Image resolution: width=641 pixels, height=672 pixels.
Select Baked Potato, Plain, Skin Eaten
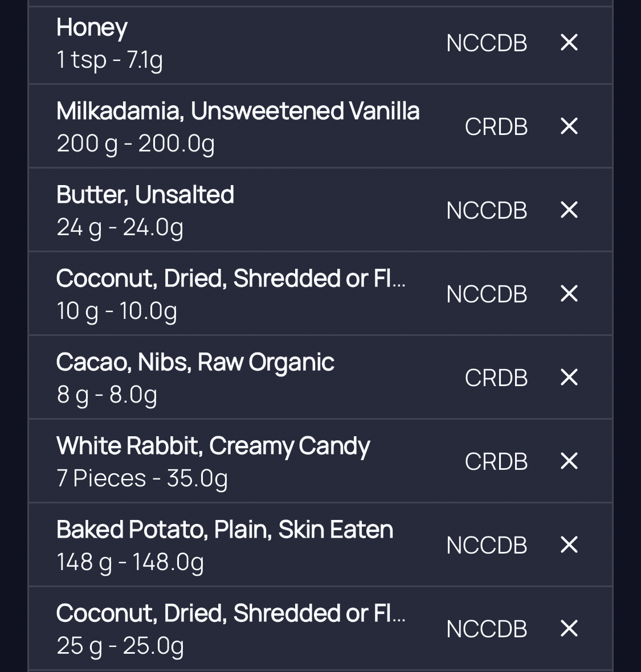(x=320, y=544)
